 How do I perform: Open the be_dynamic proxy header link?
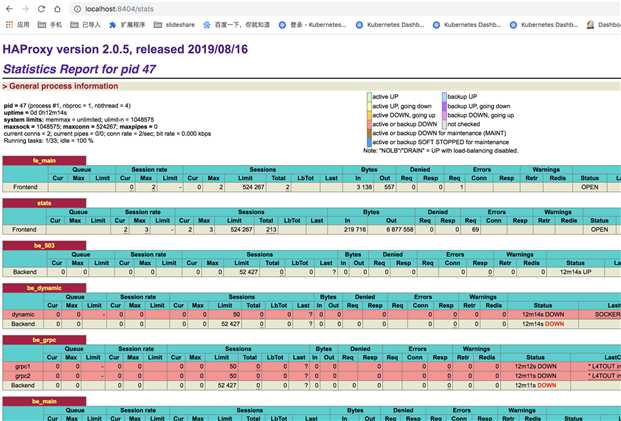click(44, 288)
